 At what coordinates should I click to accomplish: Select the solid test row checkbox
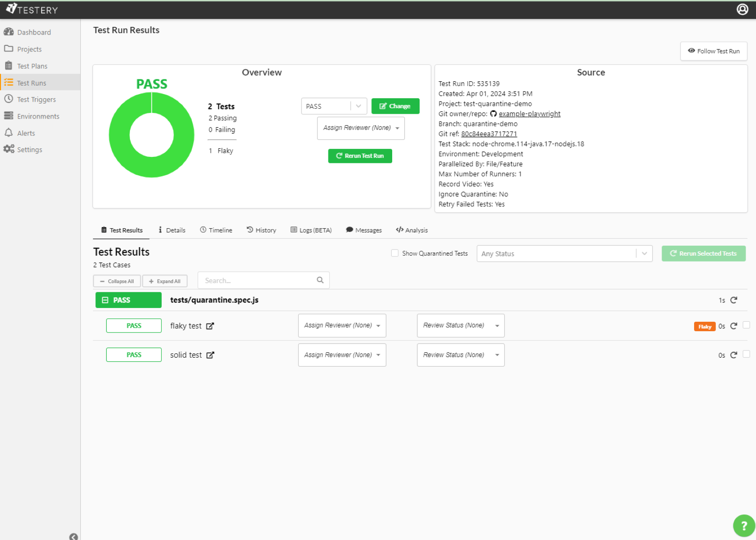(x=746, y=354)
